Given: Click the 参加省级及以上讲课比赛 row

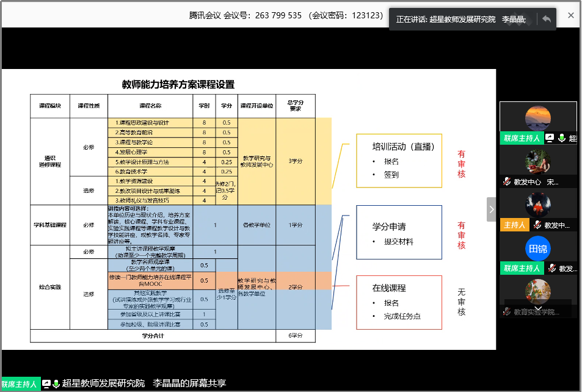Looking at the screenshot, I should tap(150, 314).
